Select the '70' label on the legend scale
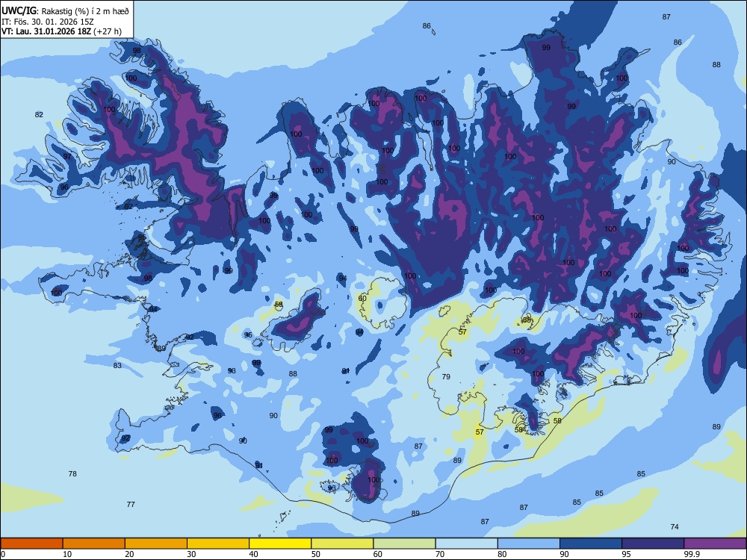The width and height of the screenshot is (747, 560). coord(440,554)
